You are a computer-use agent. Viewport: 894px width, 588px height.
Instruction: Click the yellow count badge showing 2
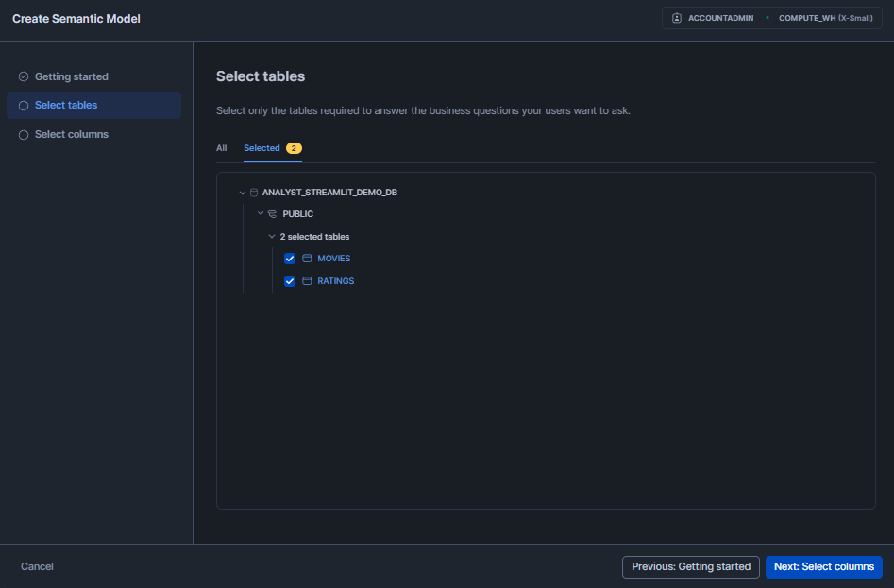tap(293, 148)
